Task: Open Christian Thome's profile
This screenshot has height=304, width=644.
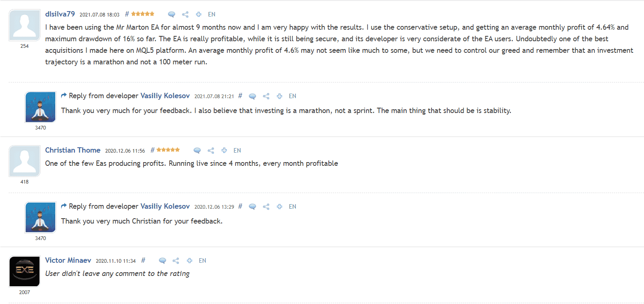Action: point(73,150)
